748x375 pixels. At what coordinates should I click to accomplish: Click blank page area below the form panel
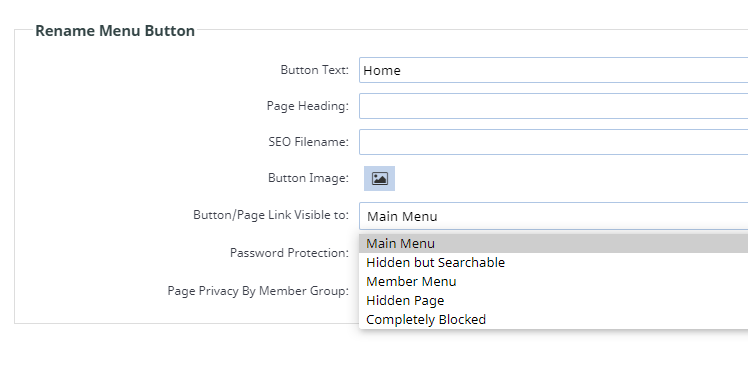pyautogui.click(x=191, y=351)
